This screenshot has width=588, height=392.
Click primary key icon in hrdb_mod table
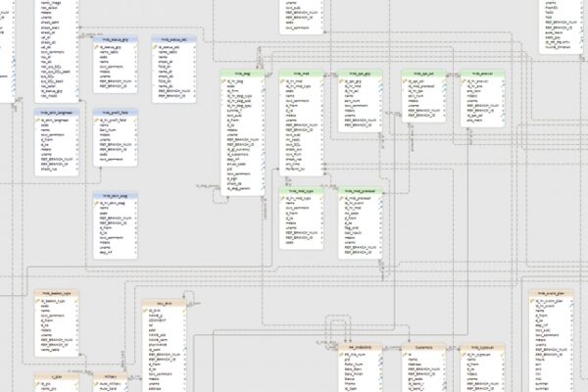point(283,81)
